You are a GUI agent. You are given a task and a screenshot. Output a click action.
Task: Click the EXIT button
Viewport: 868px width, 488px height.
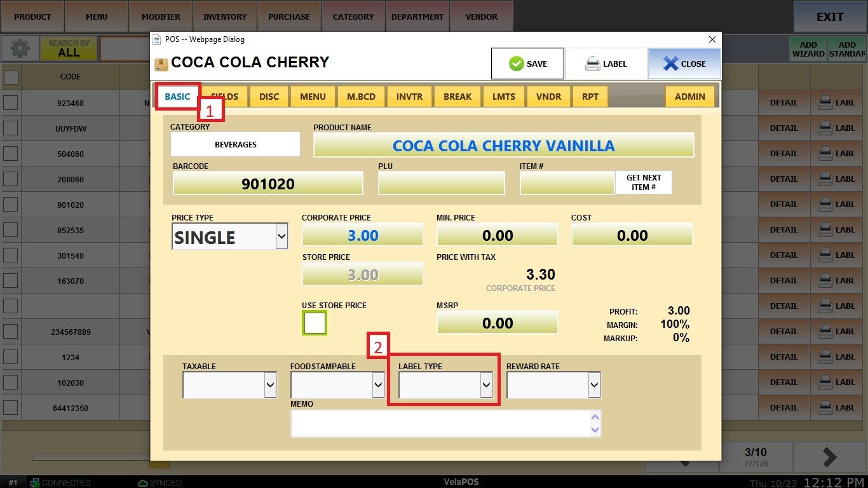[830, 17]
